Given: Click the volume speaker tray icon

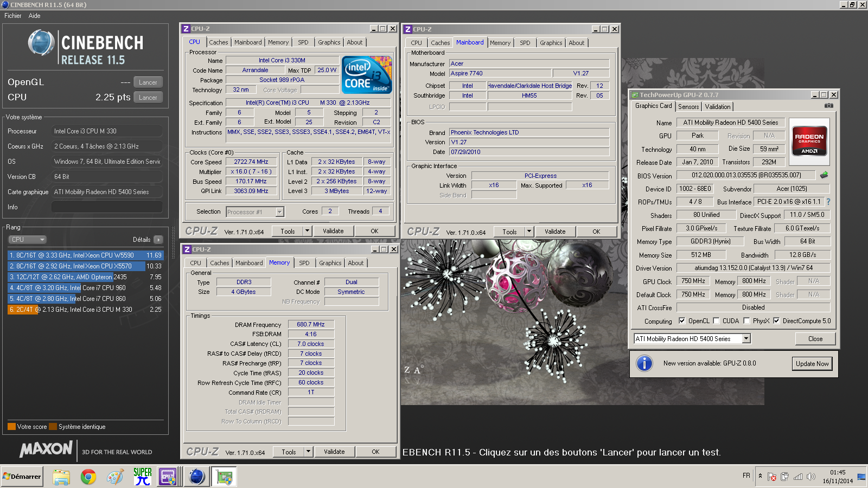Looking at the screenshot, I should coord(811,477).
